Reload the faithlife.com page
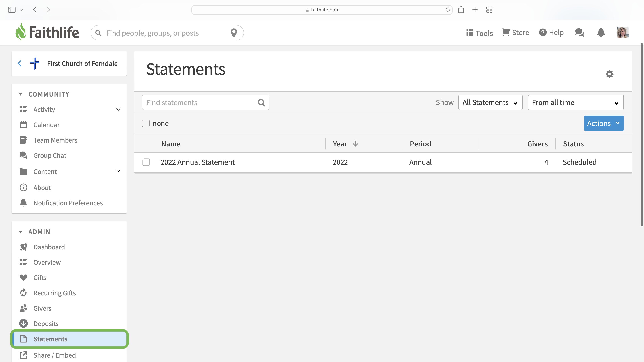 coord(448,10)
